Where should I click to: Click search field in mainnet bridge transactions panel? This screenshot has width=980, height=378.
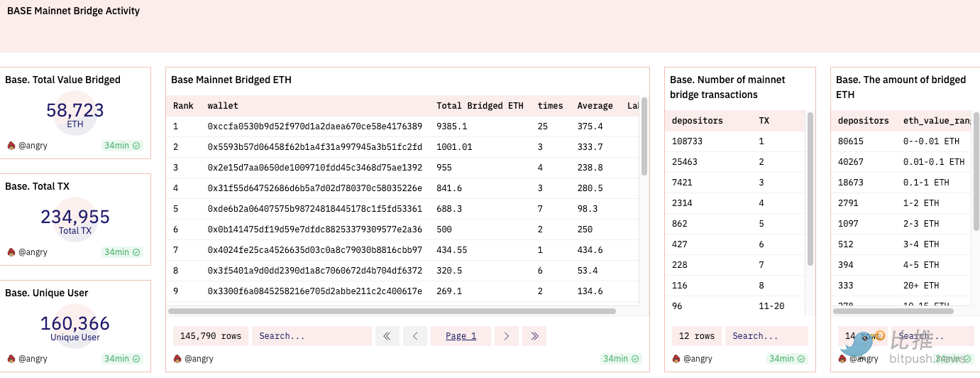tap(766, 336)
